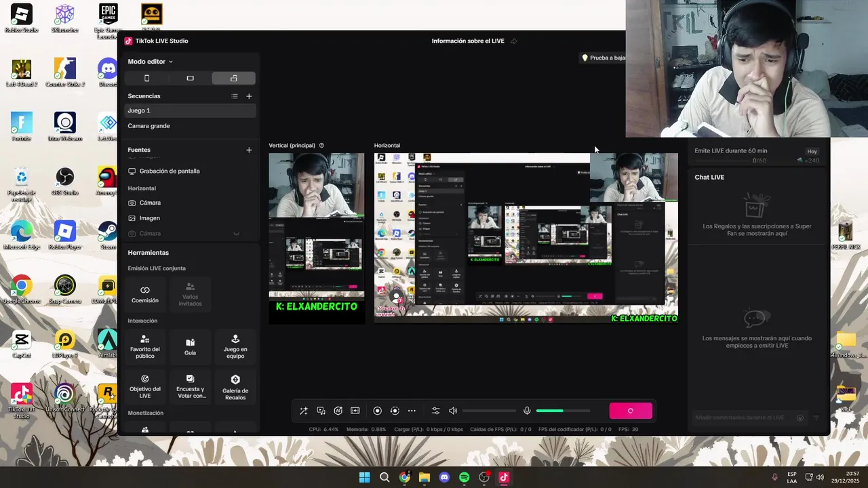
Task: Open CapCut desktop shortcut
Action: (22, 344)
